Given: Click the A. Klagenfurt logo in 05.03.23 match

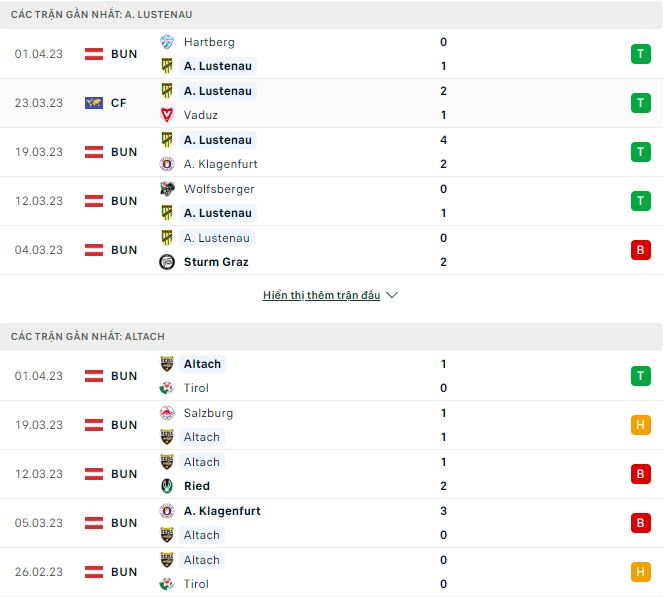Looking at the screenshot, I should coord(167,511).
